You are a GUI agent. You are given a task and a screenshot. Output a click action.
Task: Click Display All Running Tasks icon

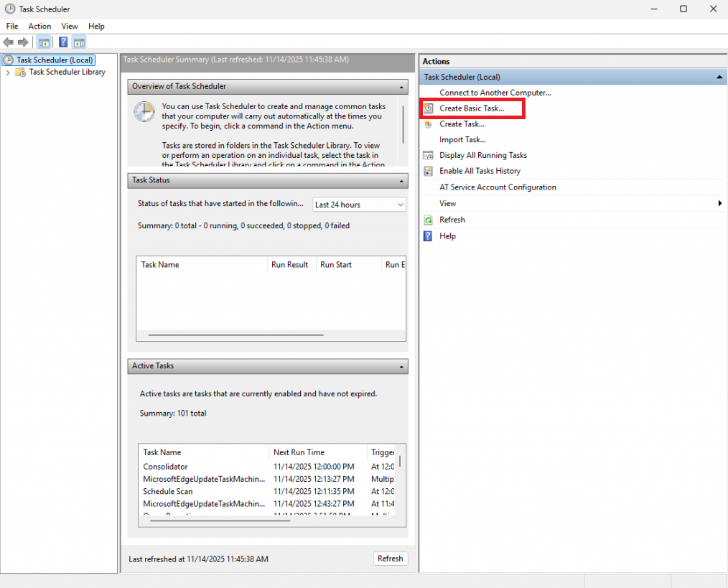point(426,155)
